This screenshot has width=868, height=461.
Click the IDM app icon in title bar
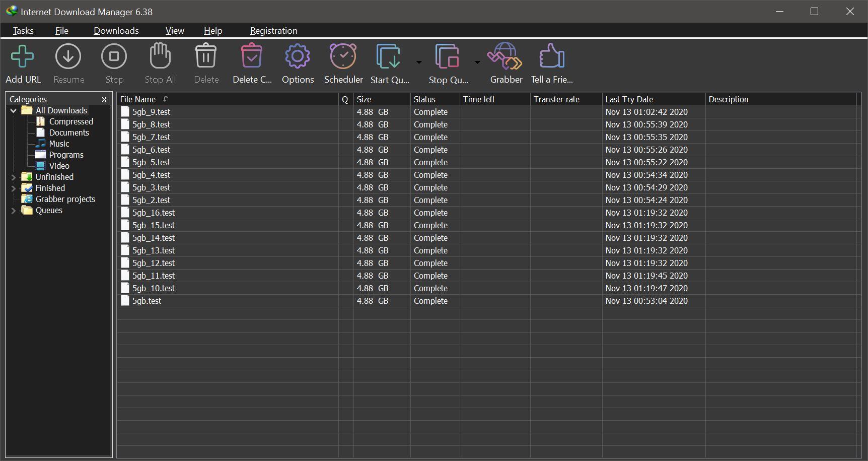coord(12,11)
